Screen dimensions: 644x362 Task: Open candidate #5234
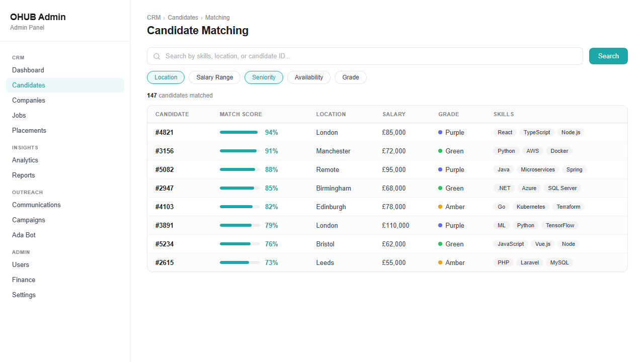(165, 244)
